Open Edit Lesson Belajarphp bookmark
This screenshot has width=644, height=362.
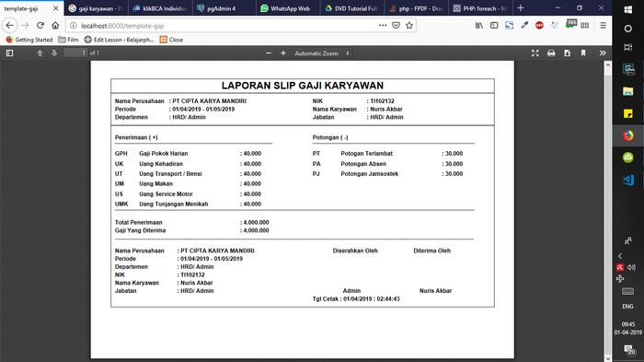click(x=119, y=40)
